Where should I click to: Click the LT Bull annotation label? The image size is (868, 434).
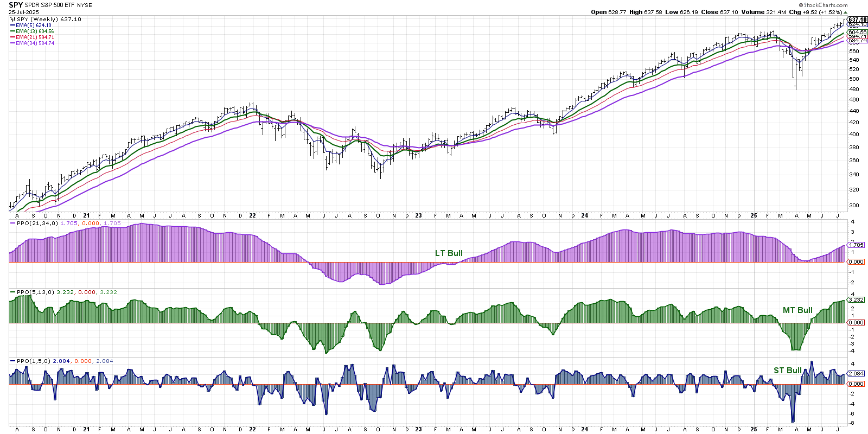pyautogui.click(x=449, y=253)
